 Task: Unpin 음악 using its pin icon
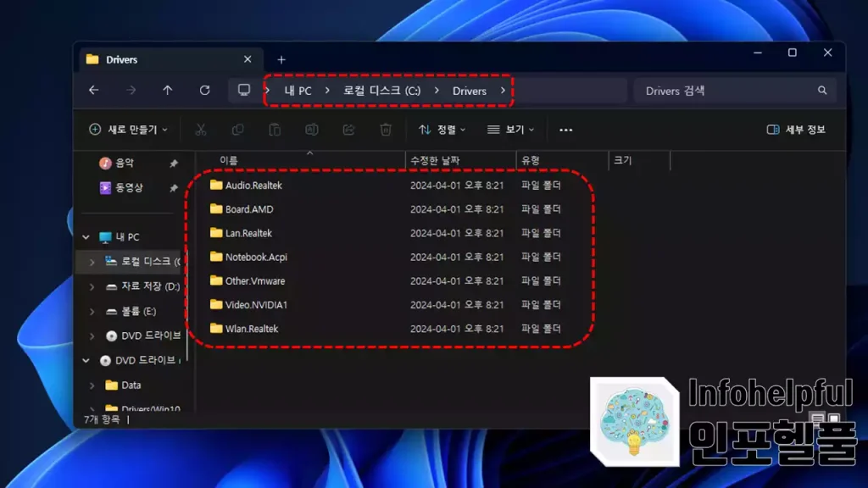click(x=173, y=164)
